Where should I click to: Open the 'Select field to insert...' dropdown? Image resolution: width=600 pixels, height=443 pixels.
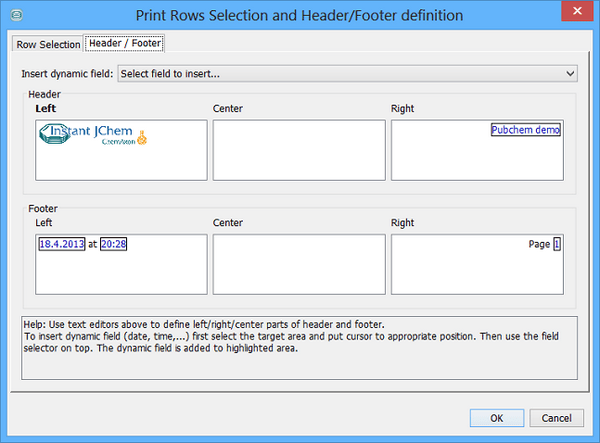coord(347,73)
